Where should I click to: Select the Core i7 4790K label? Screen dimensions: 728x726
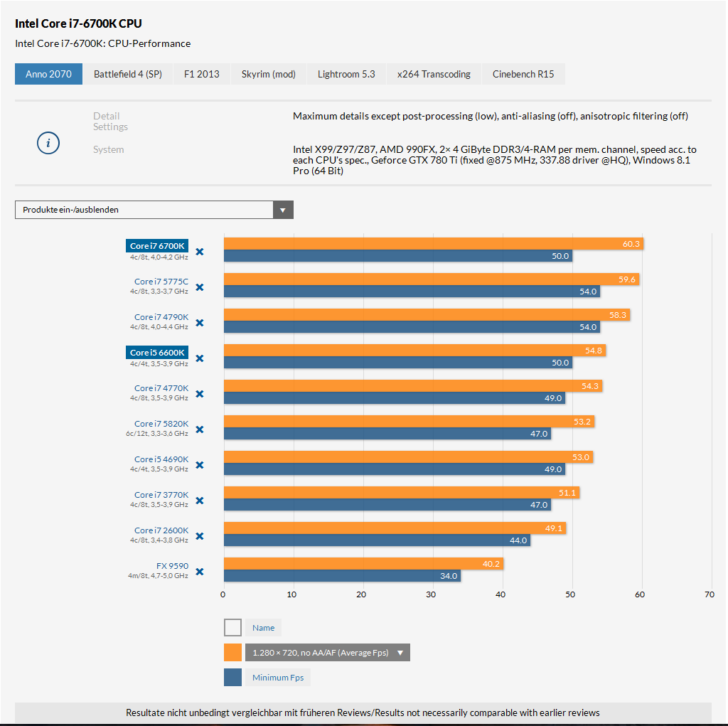[x=161, y=317]
